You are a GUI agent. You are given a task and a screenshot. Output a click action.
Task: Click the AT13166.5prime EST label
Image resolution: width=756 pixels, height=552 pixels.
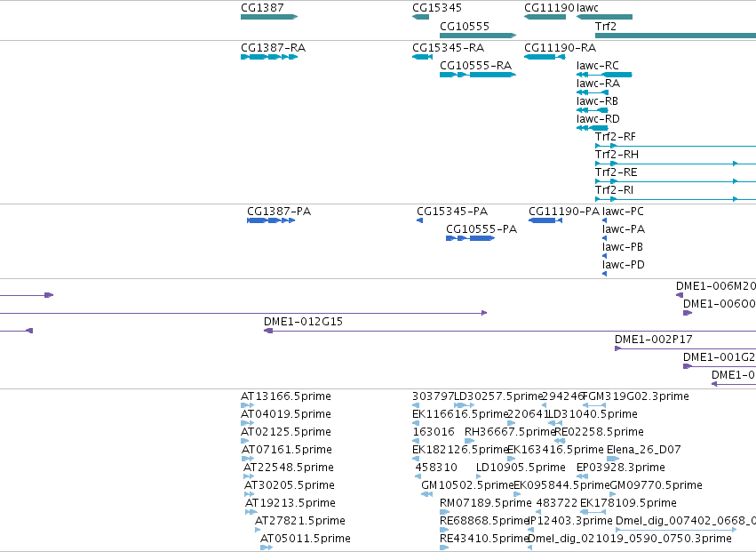click(286, 396)
